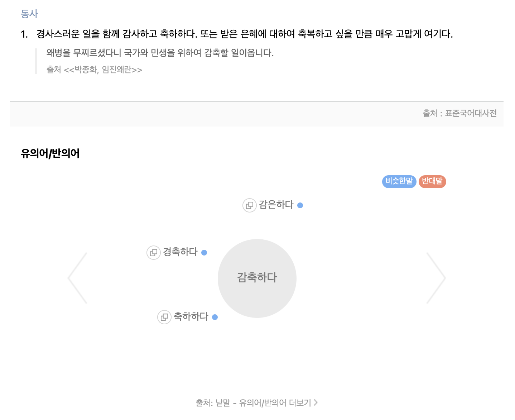Click the chevron after 유의어/반의어 더보기
515x420 pixels.
pyautogui.click(x=316, y=402)
